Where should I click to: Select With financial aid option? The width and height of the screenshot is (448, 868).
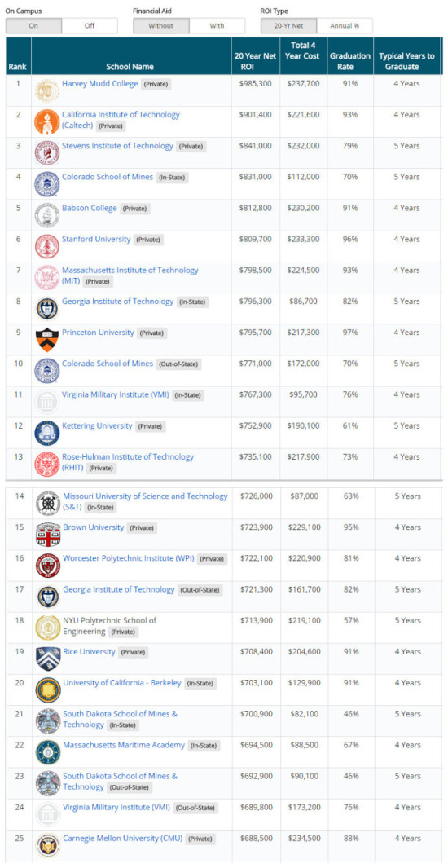pos(217,25)
